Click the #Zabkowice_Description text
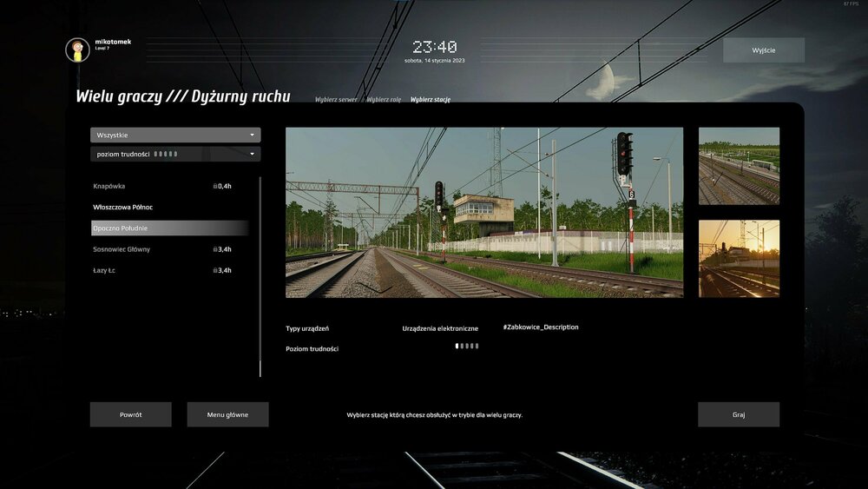This screenshot has width=868, height=489. pyautogui.click(x=541, y=327)
